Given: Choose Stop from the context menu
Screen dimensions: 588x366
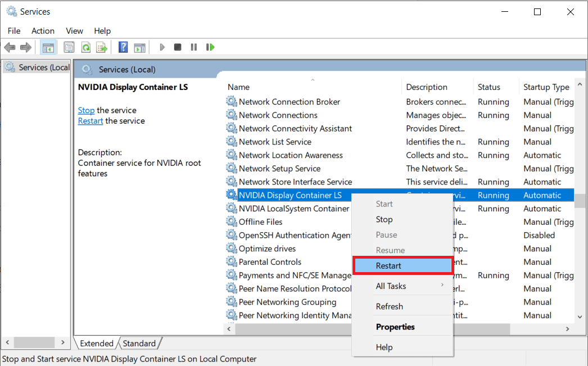Looking at the screenshot, I should (x=402, y=219).
